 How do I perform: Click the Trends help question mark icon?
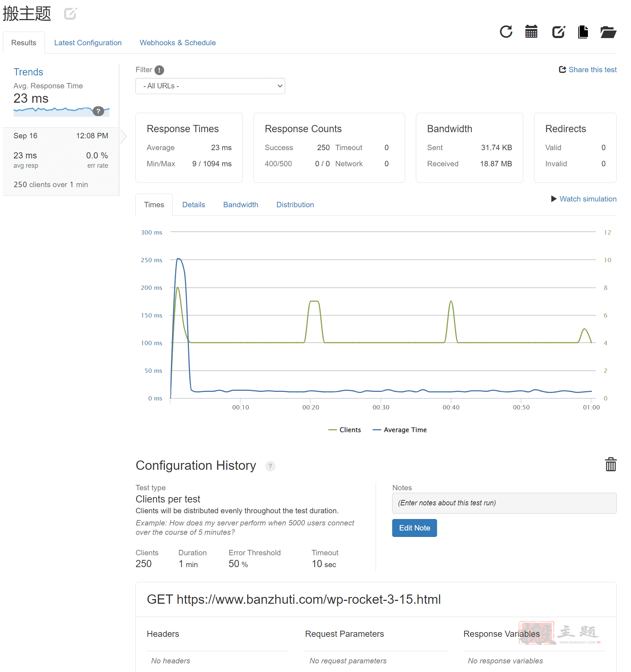[98, 111]
